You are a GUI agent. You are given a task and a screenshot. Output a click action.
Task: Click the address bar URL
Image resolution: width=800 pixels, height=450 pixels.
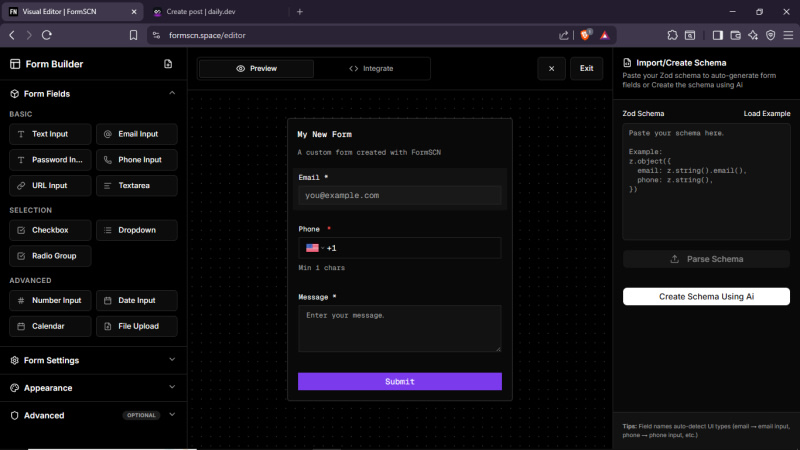[207, 35]
